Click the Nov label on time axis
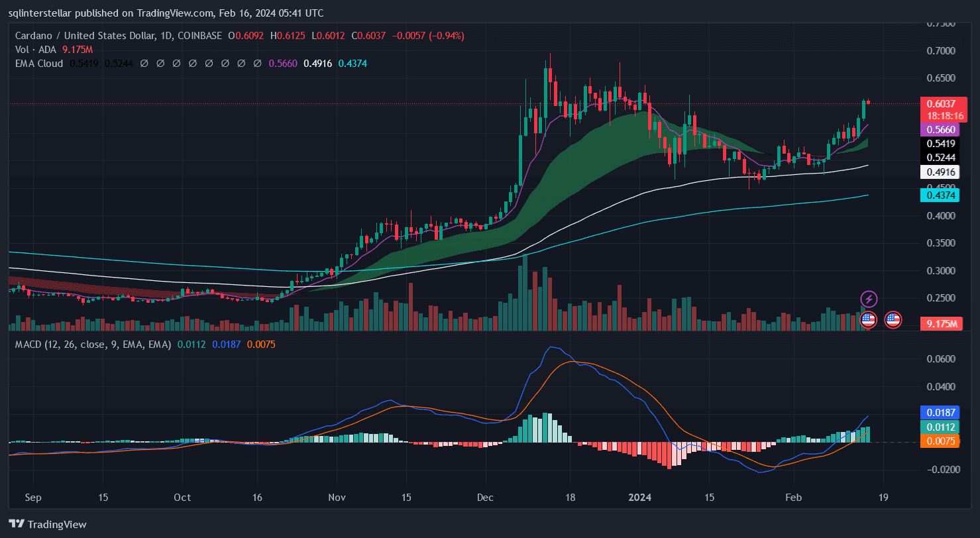The image size is (980, 538). (x=337, y=498)
